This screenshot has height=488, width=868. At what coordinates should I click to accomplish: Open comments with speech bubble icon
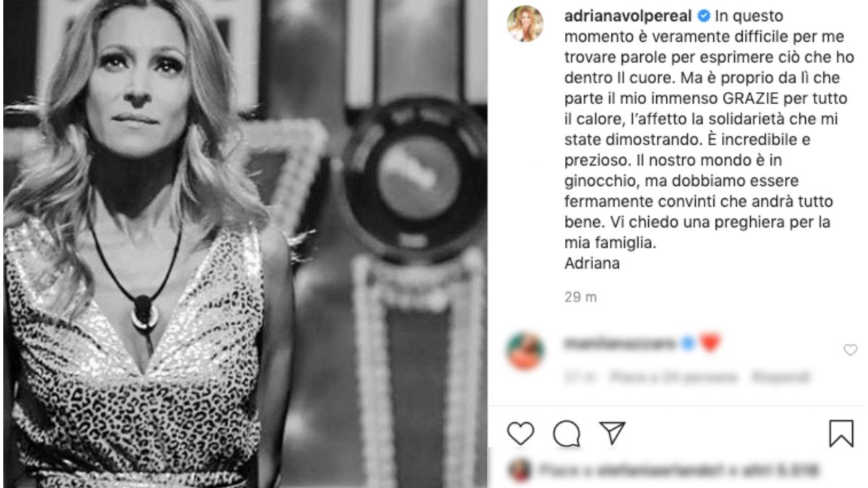[566, 434]
